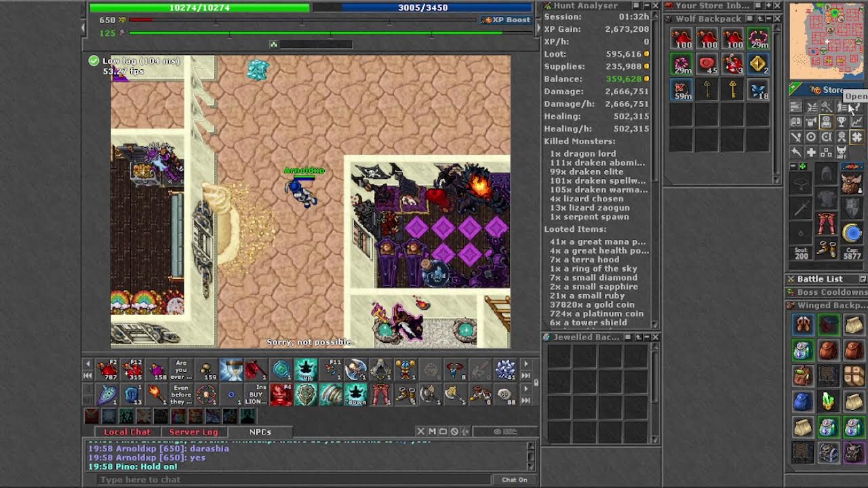Trigger the 'Even before they...' text hotkey
Image resolution: width=868 pixels, height=488 pixels.
click(181, 394)
